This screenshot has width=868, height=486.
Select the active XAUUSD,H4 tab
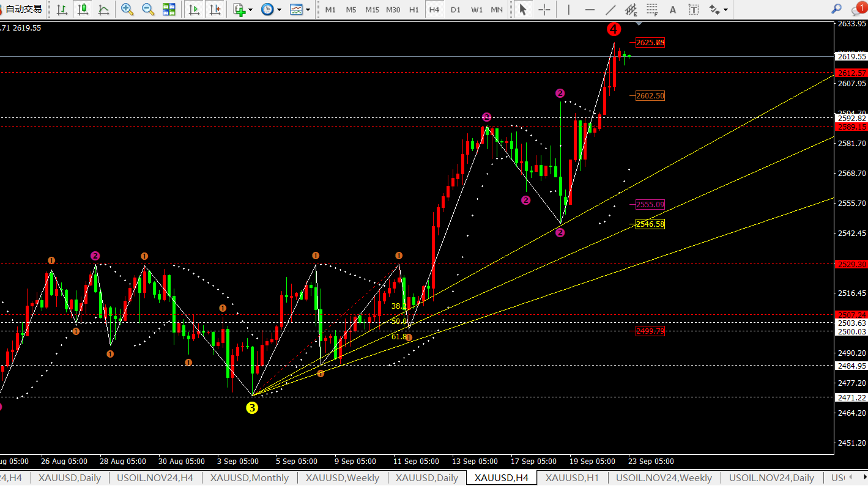pyautogui.click(x=501, y=478)
